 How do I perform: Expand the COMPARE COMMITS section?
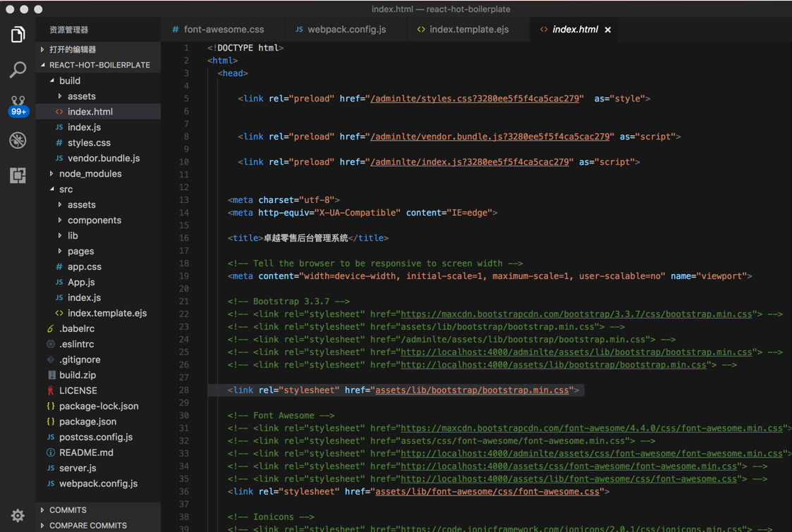click(x=87, y=525)
